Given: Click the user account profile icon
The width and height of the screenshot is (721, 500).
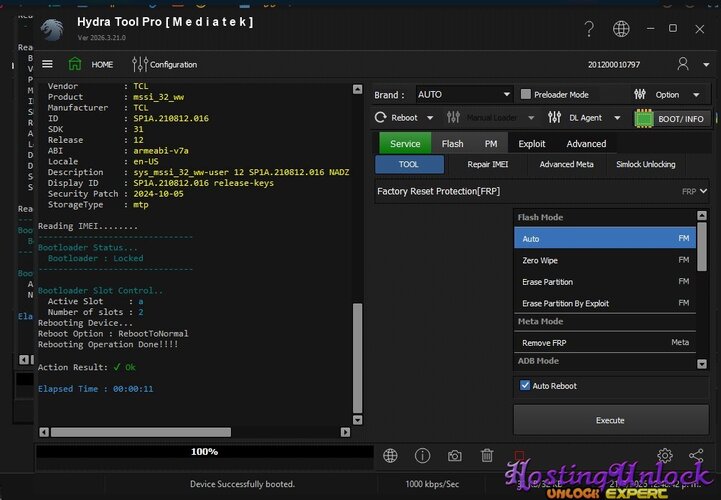Looking at the screenshot, I should [x=683, y=64].
